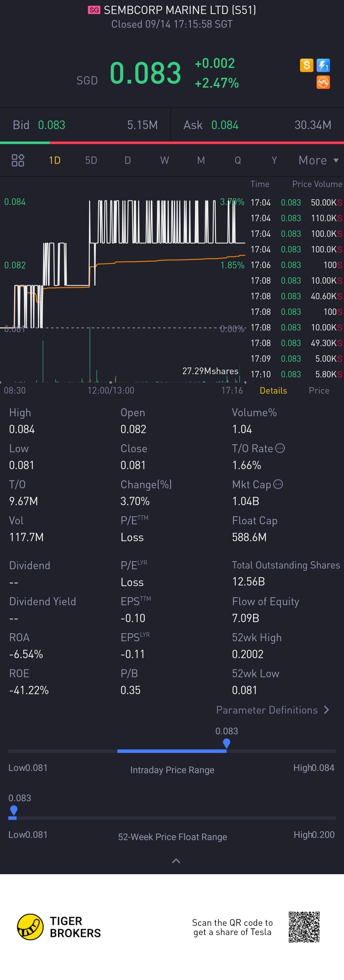Tap the orange chart circle icon

pyautogui.click(x=323, y=82)
